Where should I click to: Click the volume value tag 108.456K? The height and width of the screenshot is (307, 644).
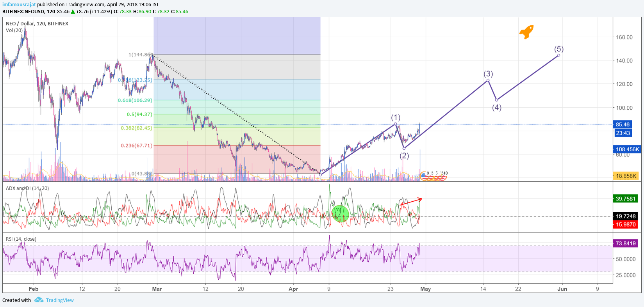pyautogui.click(x=627, y=149)
